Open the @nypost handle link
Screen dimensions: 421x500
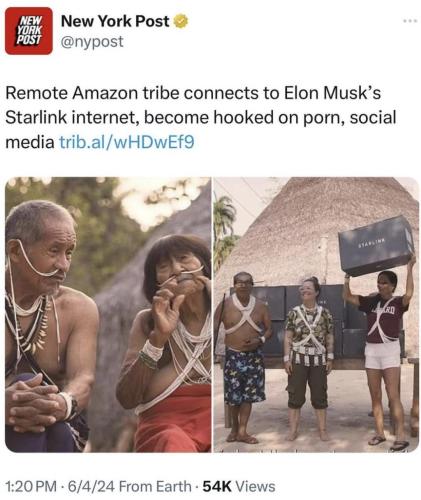click(92, 42)
